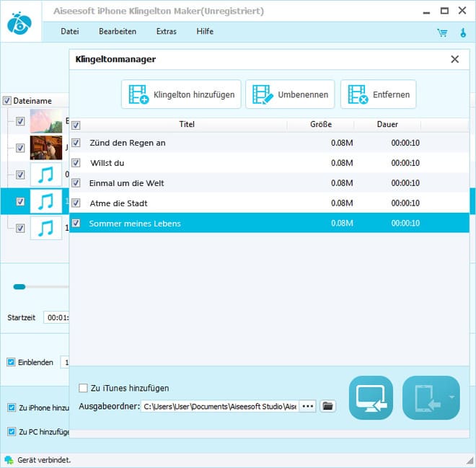Click the shopping cart purchase icon

pyautogui.click(x=442, y=32)
